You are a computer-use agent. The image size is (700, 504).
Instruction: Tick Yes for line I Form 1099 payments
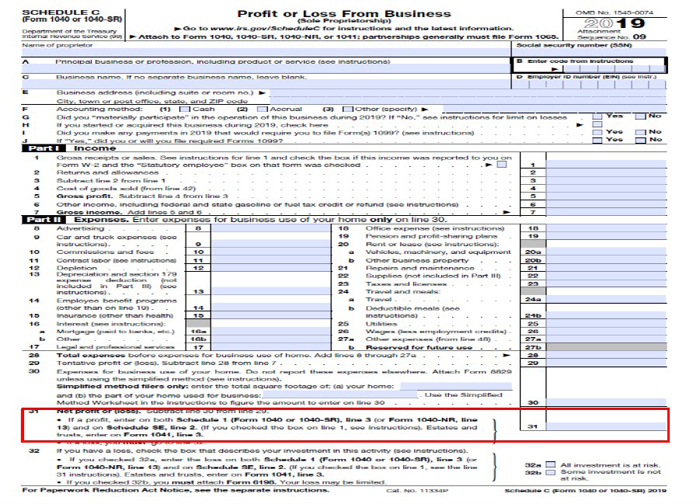click(597, 132)
